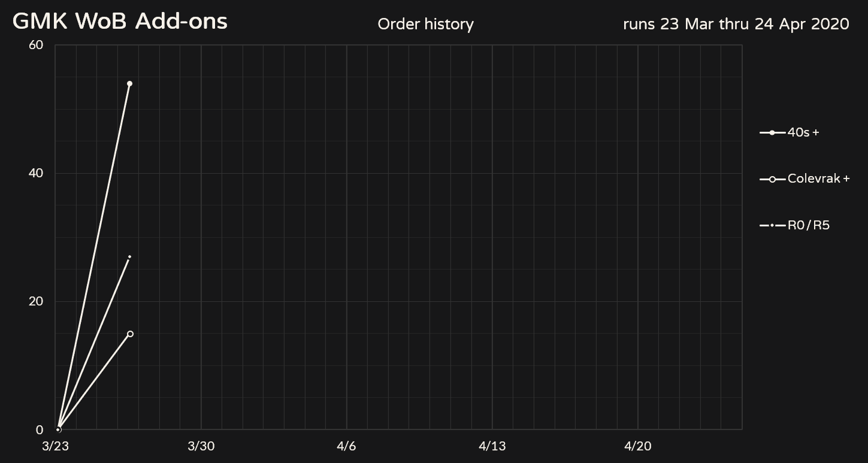Click the 40 y-axis value label

(36, 173)
